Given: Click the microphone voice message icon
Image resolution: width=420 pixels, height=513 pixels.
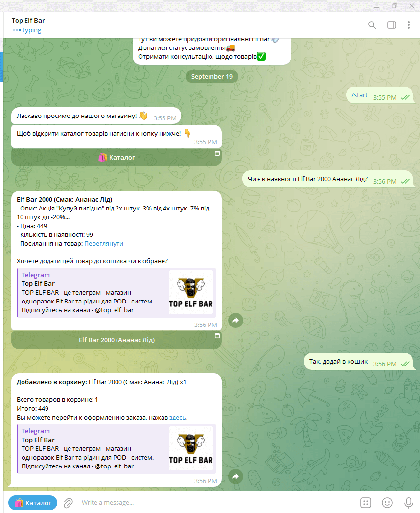Looking at the screenshot, I should click(408, 503).
